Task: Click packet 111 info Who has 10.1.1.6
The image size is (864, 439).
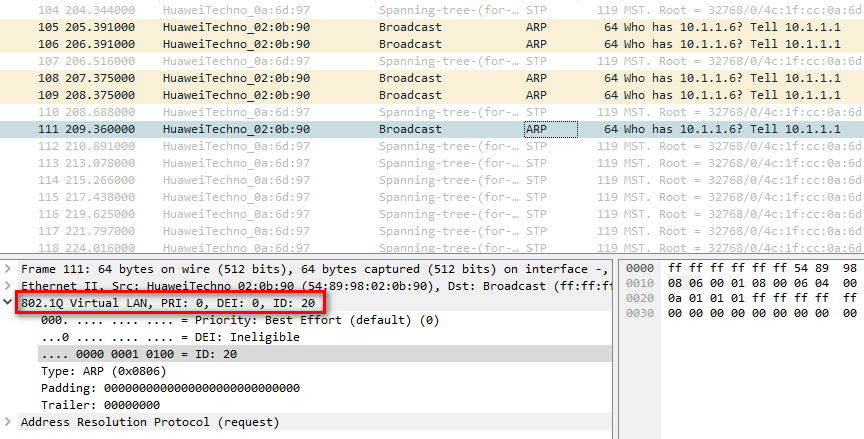Action: pyautogui.click(x=732, y=129)
